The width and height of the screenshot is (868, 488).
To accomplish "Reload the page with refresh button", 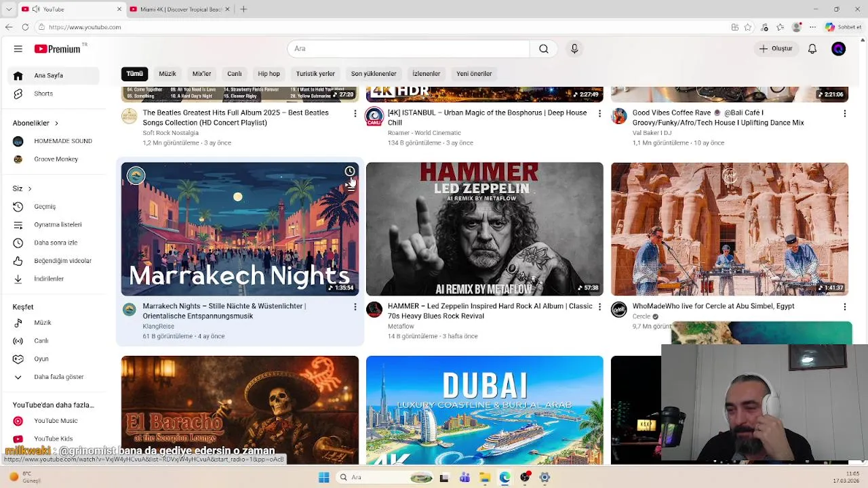I will point(25,27).
